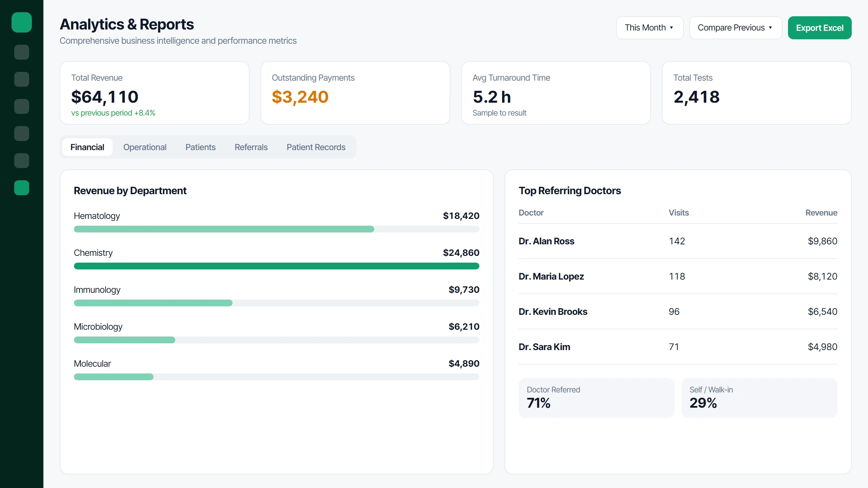
Task: Click the Hematology $18,420 amount
Action: click(x=461, y=216)
